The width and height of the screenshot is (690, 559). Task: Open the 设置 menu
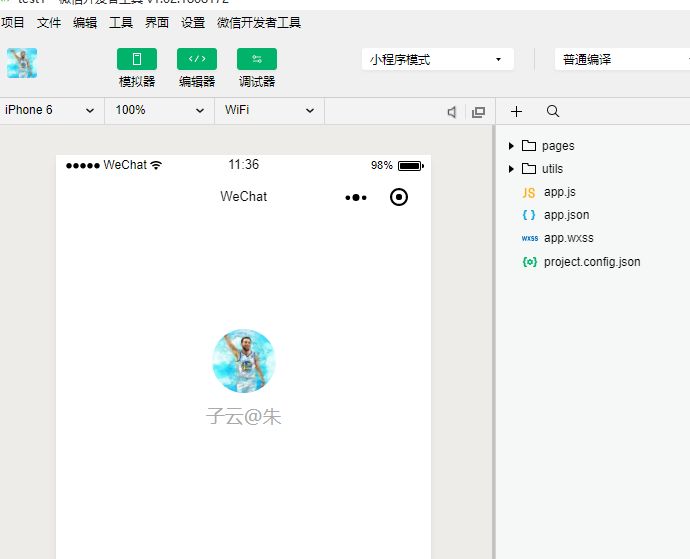pyautogui.click(x=193, y=22)
